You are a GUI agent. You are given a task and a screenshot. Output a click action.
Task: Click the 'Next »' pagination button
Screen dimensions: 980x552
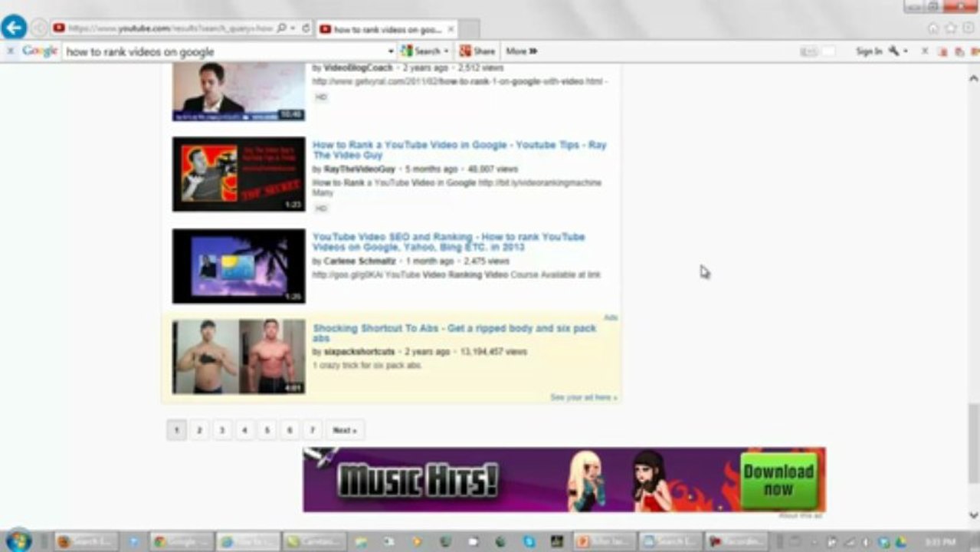345,430
